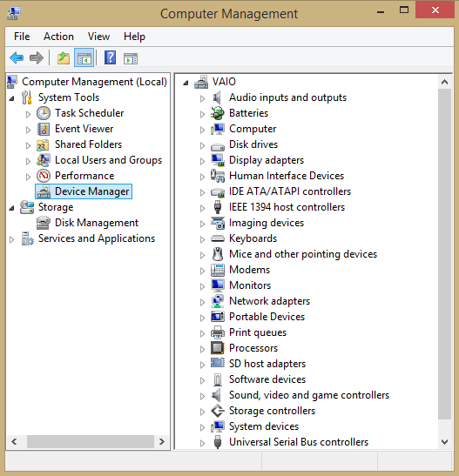459x476 pixels.
Task: Click the Batteries category icon
Action: pyautogui.click(x=218, y=113)
